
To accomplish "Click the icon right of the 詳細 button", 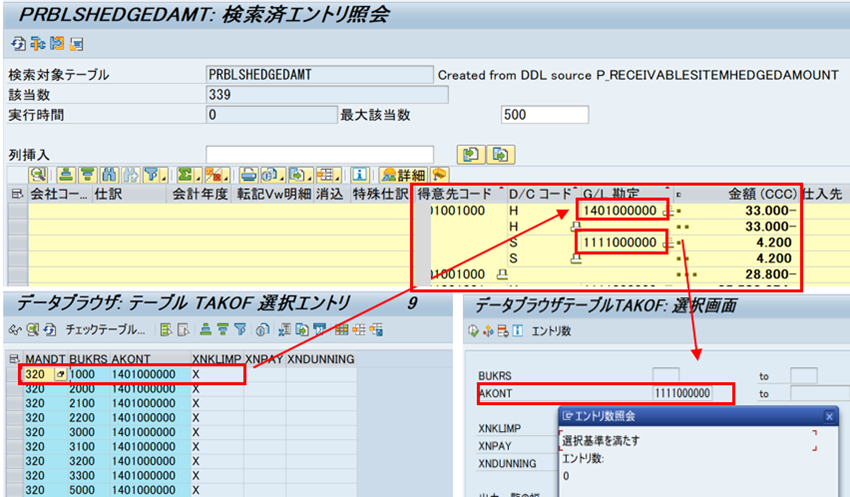I will coord(439,175).
